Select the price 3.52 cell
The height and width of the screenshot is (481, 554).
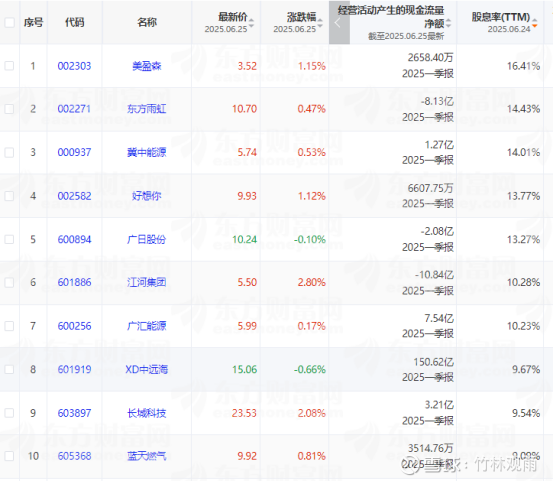click(x=247, y=66)
